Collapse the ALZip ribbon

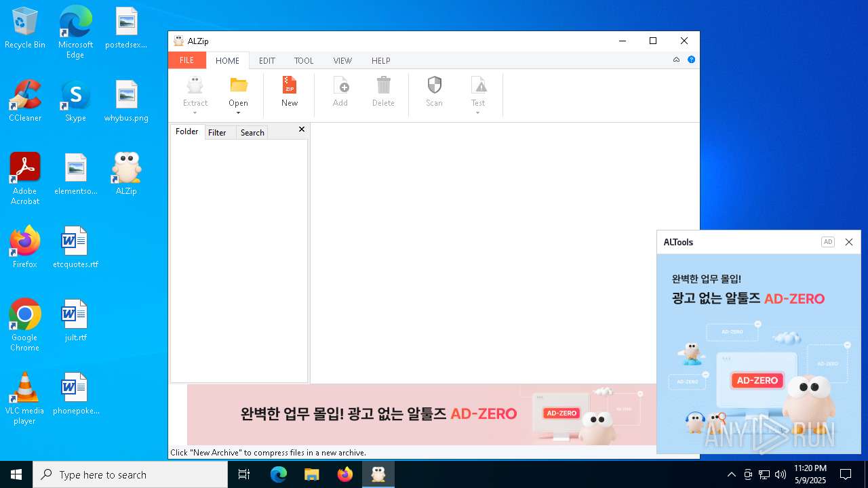coord(676,60)
